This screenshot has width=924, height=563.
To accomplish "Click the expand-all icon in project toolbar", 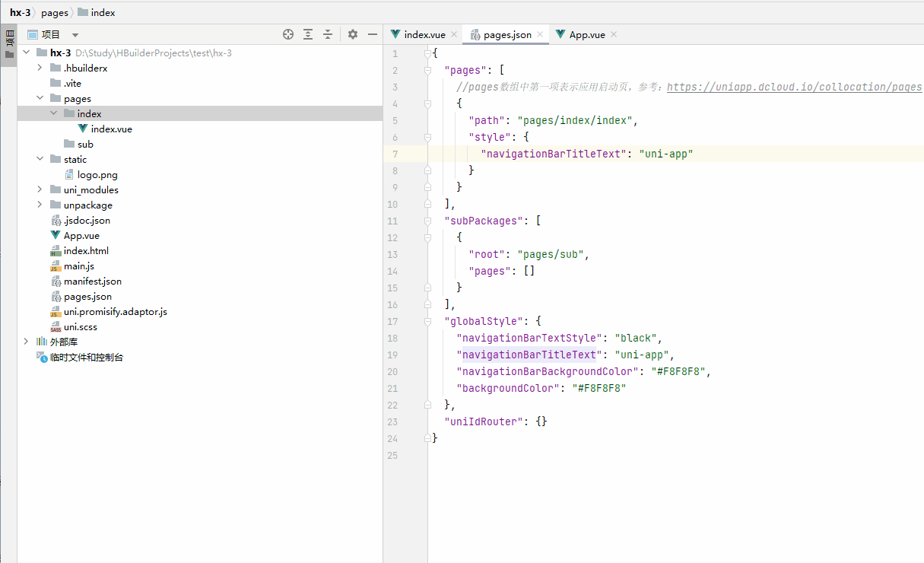I will (x=307, y=34).
